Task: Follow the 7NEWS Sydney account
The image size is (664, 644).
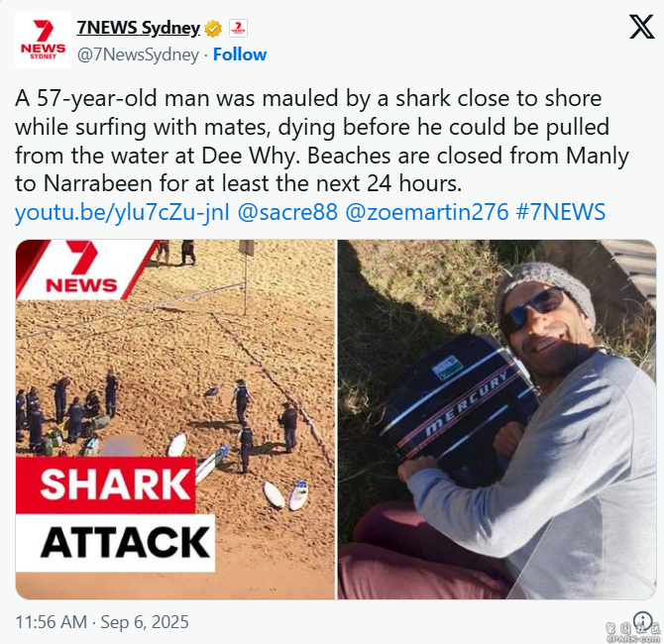Action: 240,54
